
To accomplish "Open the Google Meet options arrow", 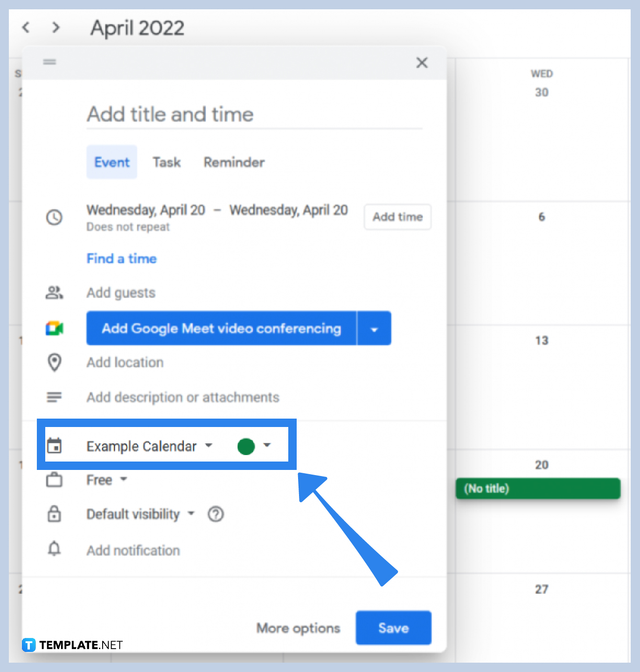I will [374, 328].
